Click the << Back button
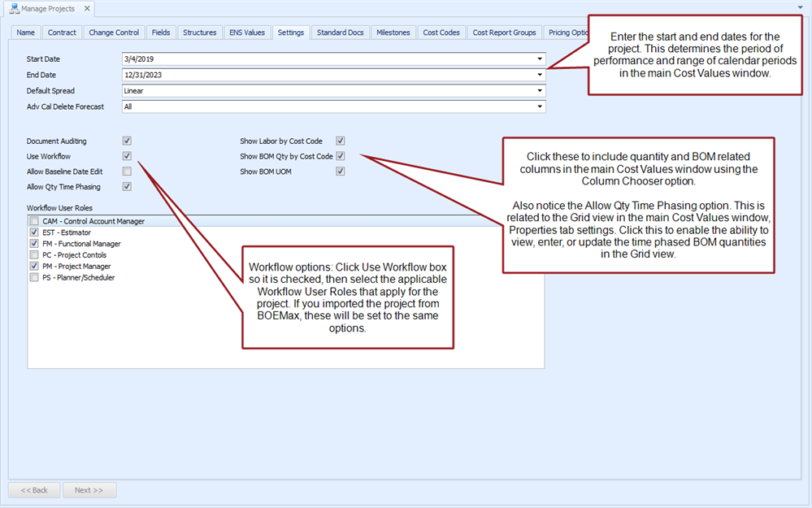 [34, 490]
